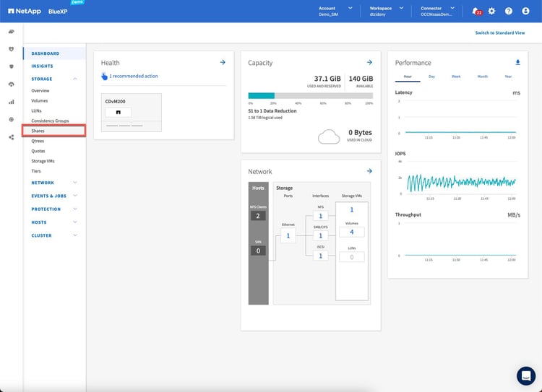Collapse the Storage section in sidebar
The height and width of the screenshot is (392, 542).
tap(75, 79)
